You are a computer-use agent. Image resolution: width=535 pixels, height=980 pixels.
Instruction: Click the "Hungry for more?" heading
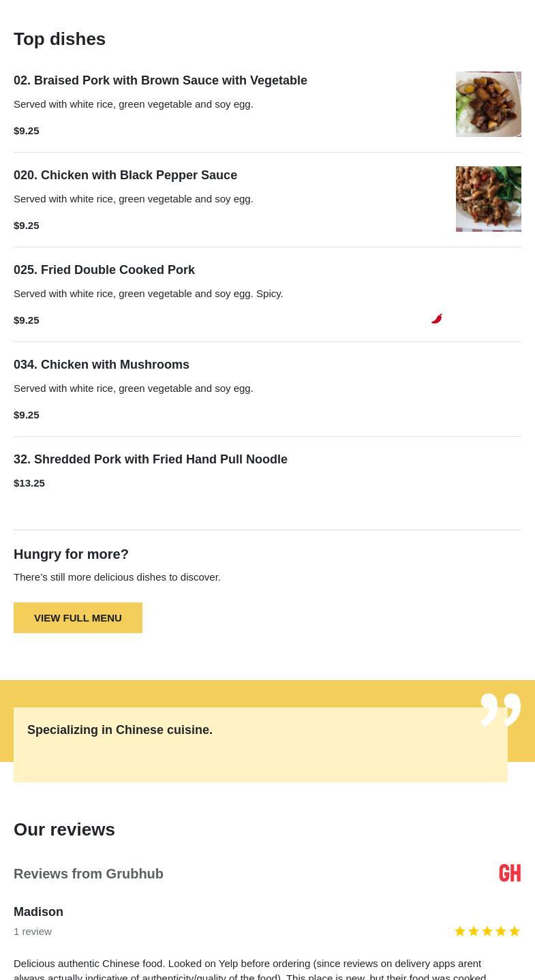[x=71, y=554]
